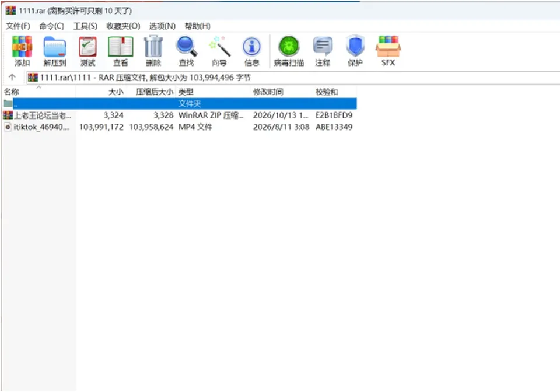
Task: Show archive 信息 (Info) icon
Action: [252, 51]
